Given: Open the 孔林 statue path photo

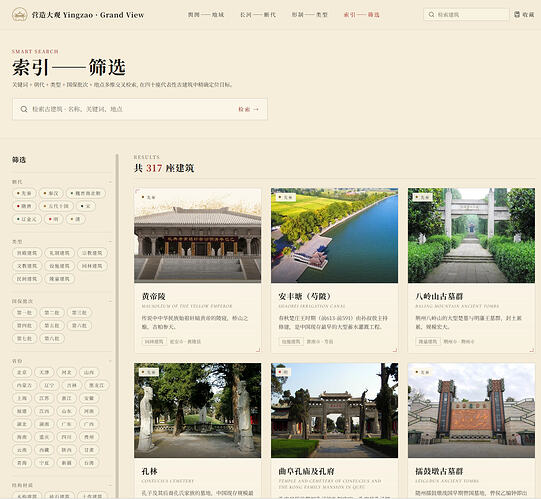Looking at the screenshot, I should click(x=197, y=410).
